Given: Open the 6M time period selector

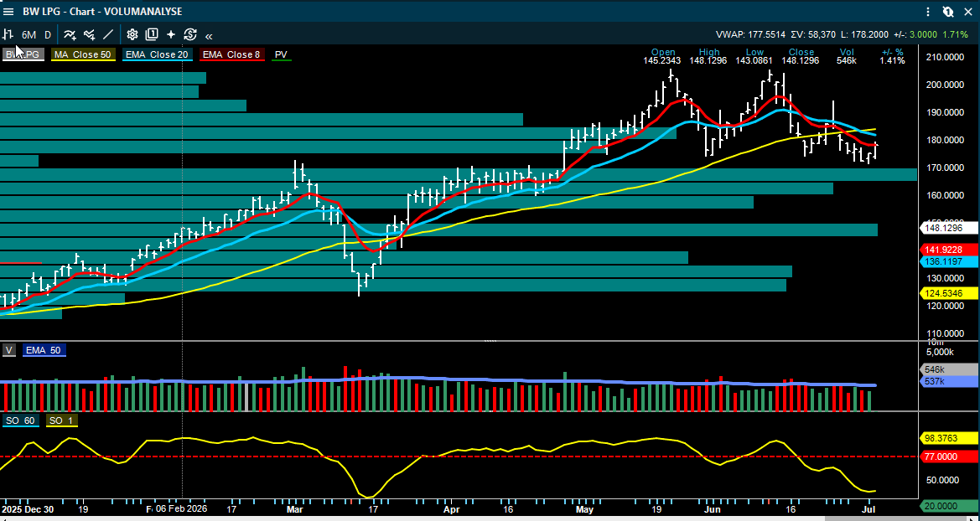Looking at the screenshot, I should (x=29, y=35).
